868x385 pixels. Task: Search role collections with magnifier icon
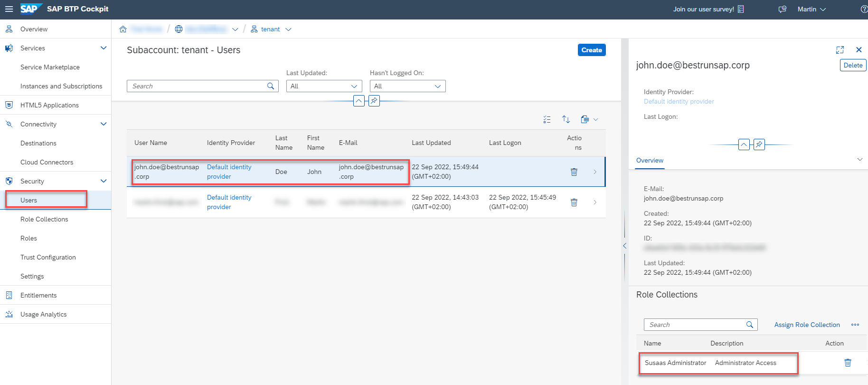[x=750, y=325]
